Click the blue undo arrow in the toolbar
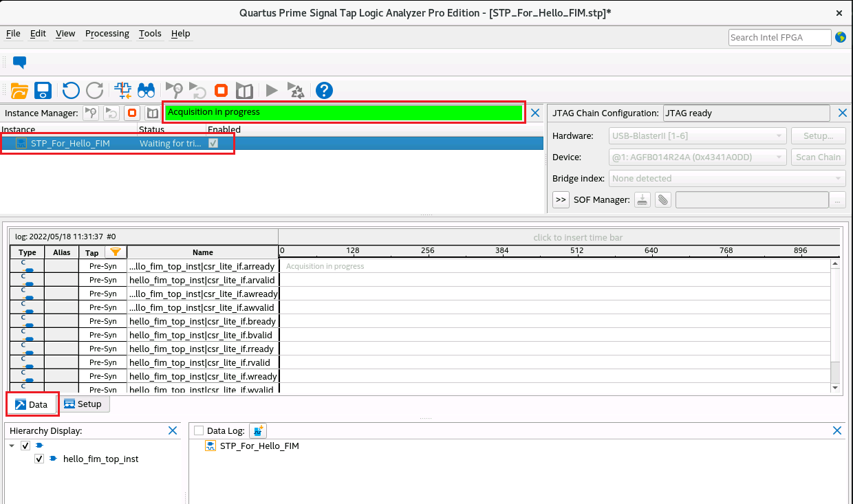 71,90
